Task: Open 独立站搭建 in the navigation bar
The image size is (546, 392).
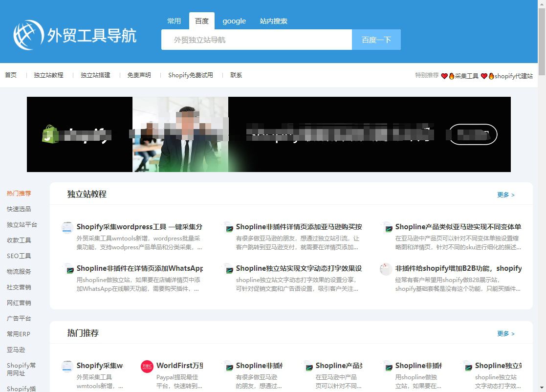Action: pyautogui.click(x=95, y=75)
